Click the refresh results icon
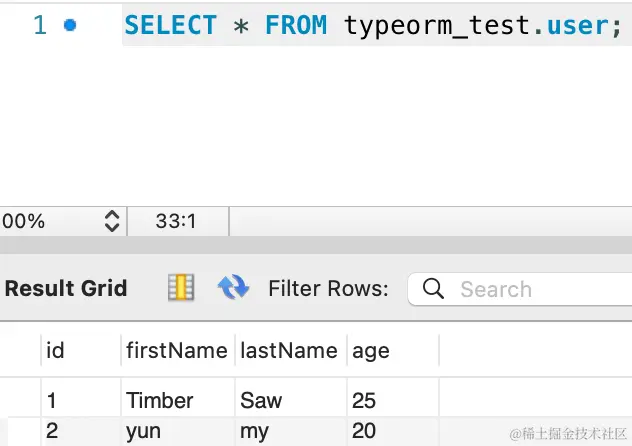 point(233,288)
